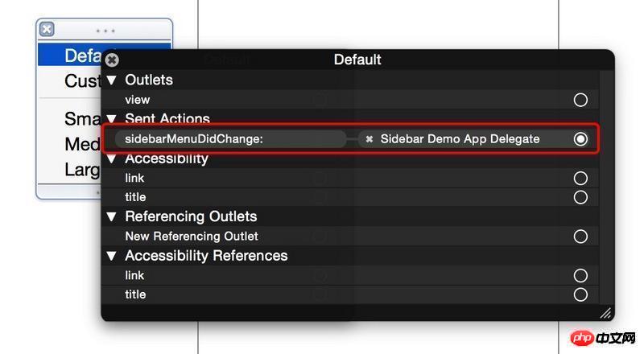The image size is (644, 354).
Task: Collapse the Outlets section
Action: pos(111,80)
